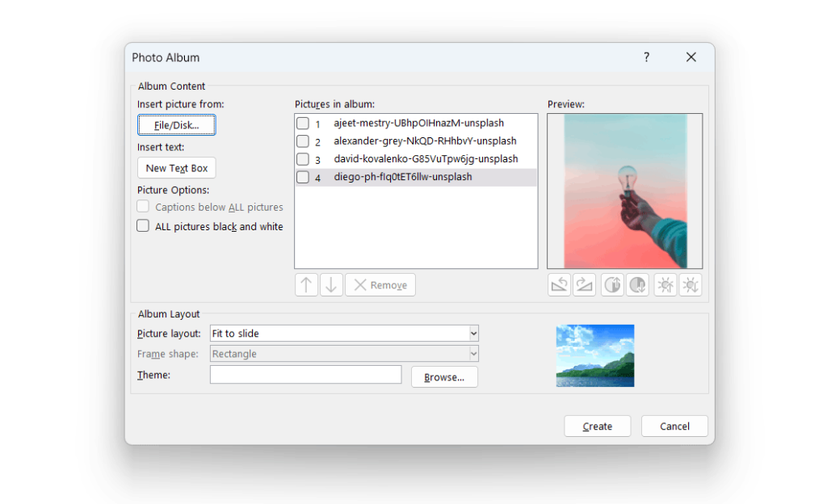Move the selected picture up the list
This screenshot has width=827, height=504.
click(306, 284)
